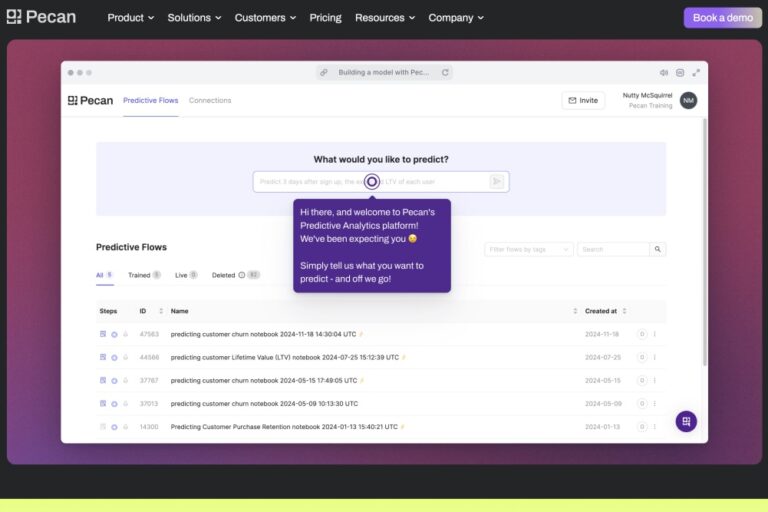768x512 pixels.
Task: Click the 0 badge in the 2024-11-18 row
Action: tap(642, 334)
